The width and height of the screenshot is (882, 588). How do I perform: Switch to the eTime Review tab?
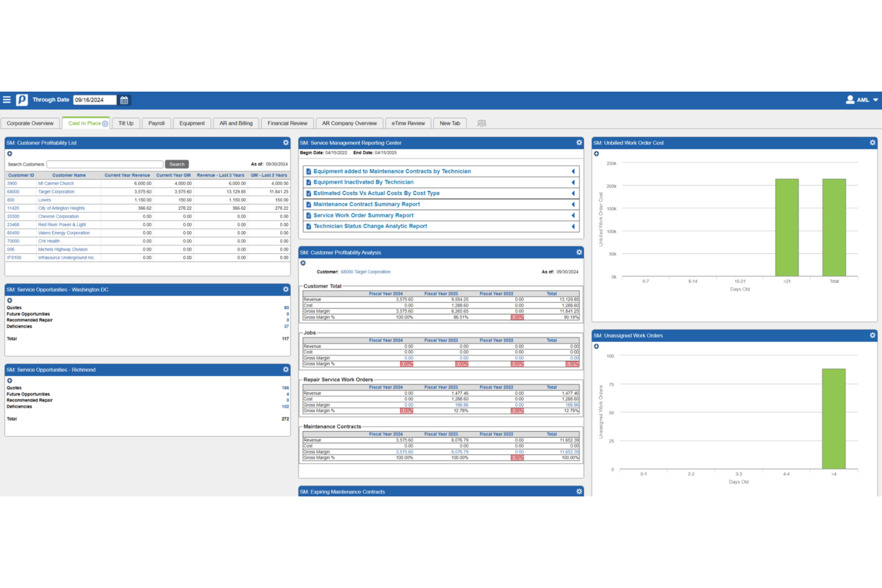[x=408, y=123]
